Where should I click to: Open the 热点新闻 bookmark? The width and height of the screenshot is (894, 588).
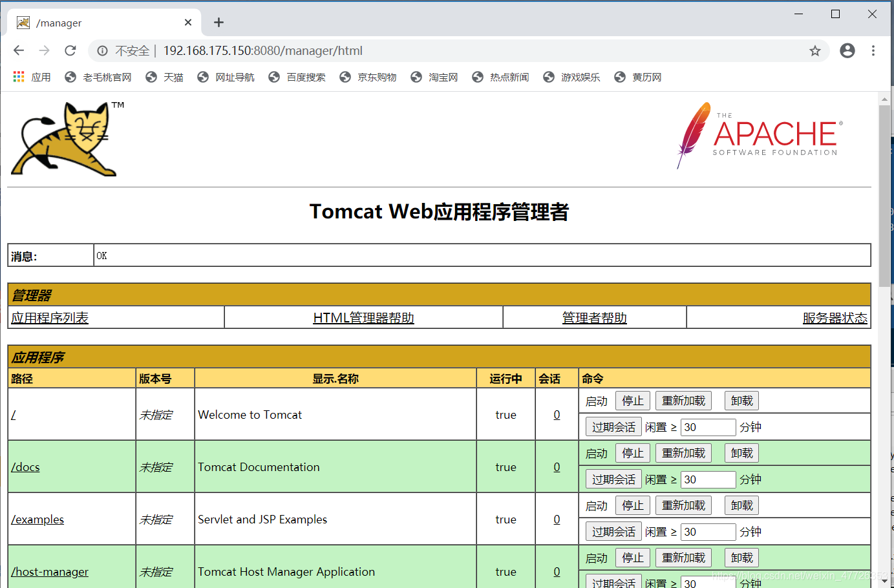click(x=501, y=77)
